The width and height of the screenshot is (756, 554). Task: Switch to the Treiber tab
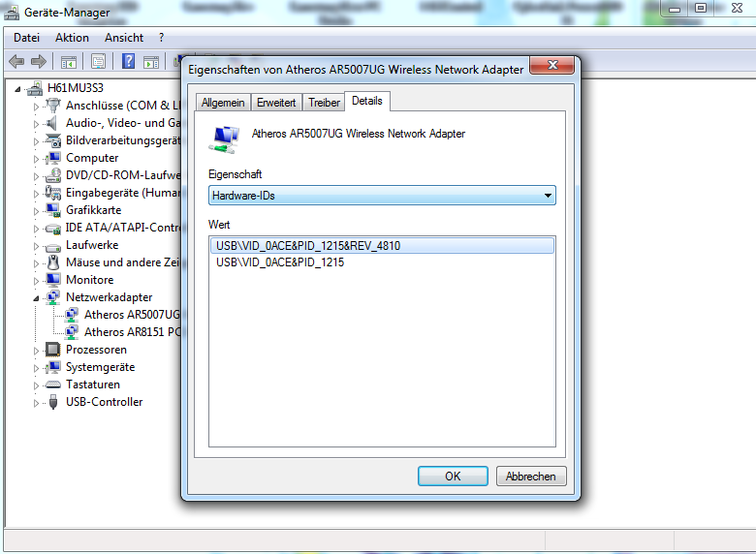point(324,103)
